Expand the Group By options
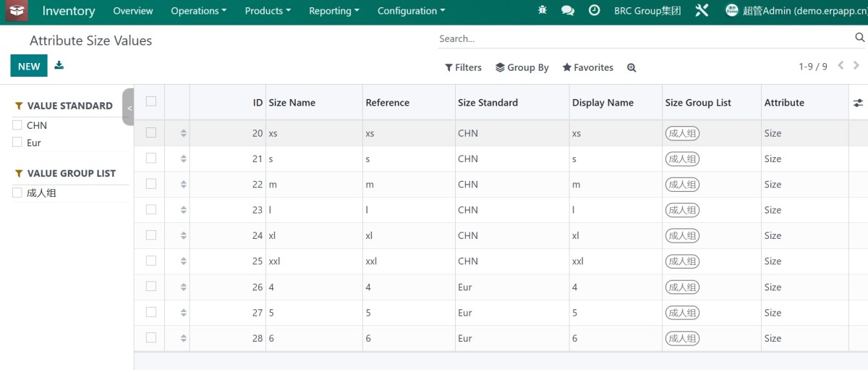 [x=522, y=67]
